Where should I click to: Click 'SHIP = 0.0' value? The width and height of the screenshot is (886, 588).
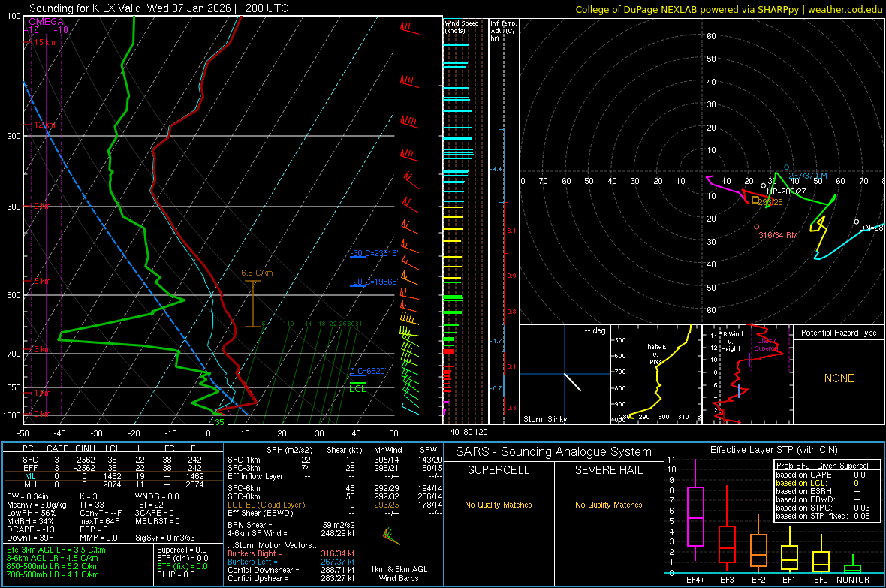(176, 574)
